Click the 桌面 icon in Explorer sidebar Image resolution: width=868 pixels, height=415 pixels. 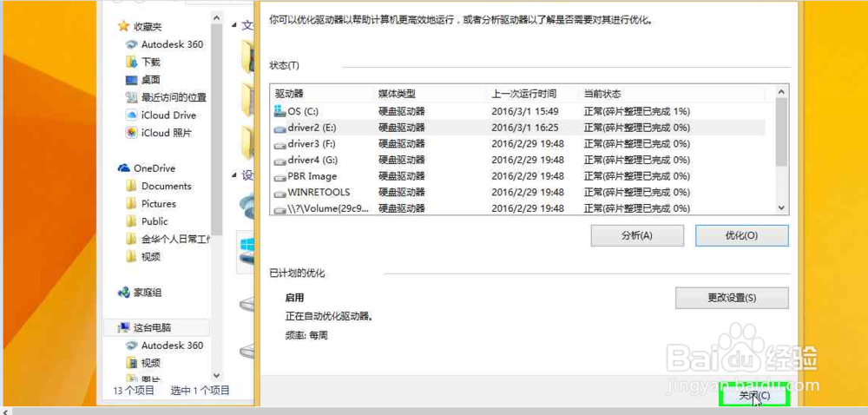(x=132, y=80)
